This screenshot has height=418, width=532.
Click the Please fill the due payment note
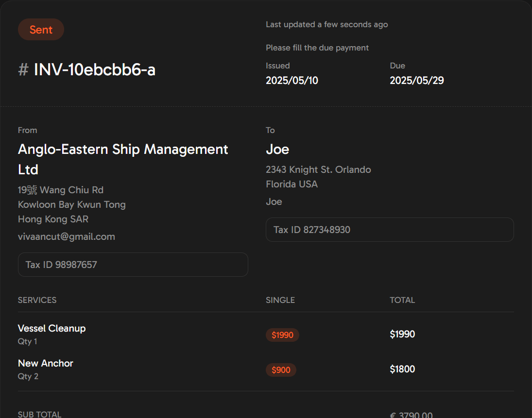coord(317,48)
